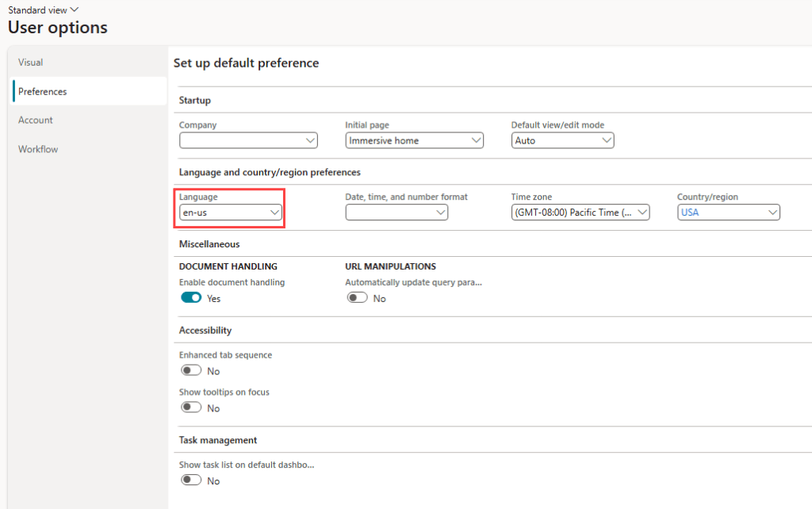Screen dimensions: 812x509
Task: Expand the Time zone dropdown arrow
Action: tap(642, 212)
